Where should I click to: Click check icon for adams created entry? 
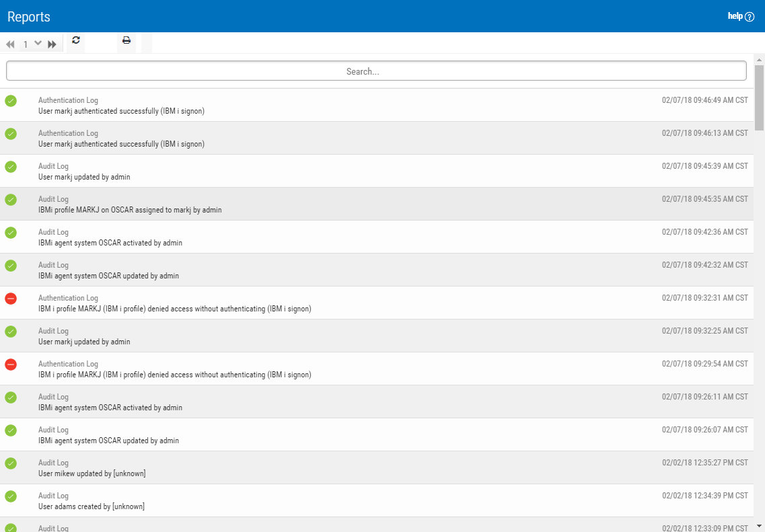[x=11, y=496]
